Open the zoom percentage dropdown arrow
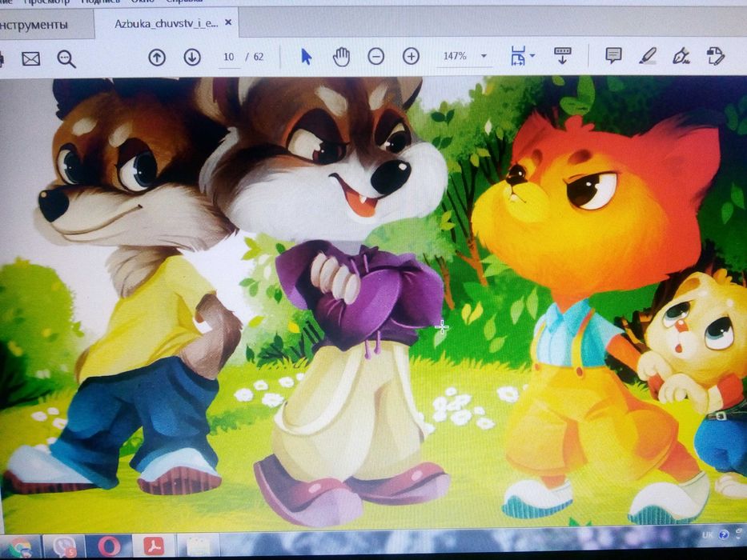This screenshot has height=560, width=747. click(x=484, y=56)
